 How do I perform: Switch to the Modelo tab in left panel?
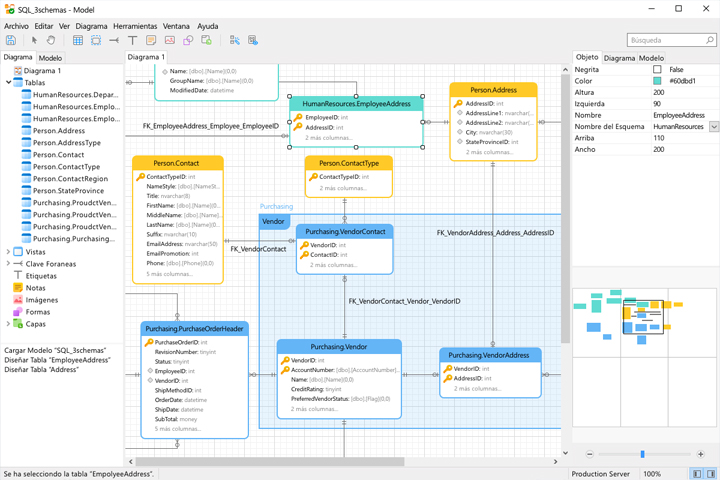(x=50, y=58)
